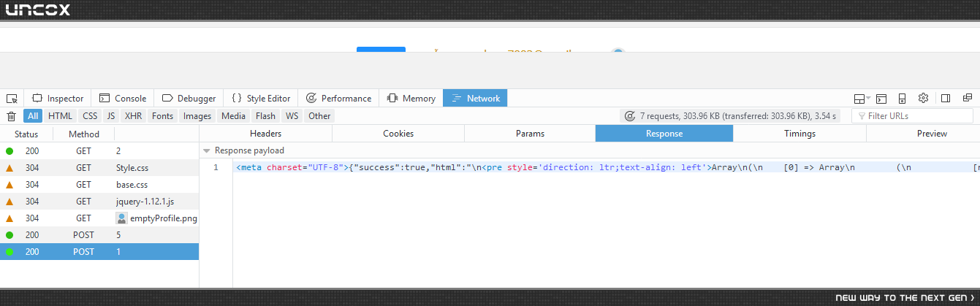Sort requests by Method column
This screenshot has width=980, height=306.
point(84,134)
